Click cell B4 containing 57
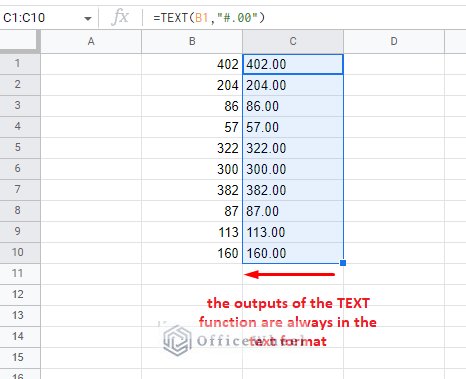Screen dimensions: 466x379 pos(192,127)
